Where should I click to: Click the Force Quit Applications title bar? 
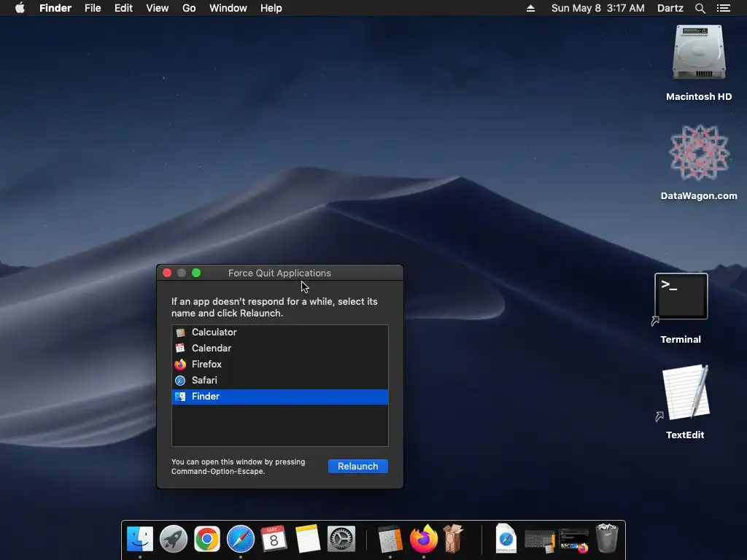(279, 273)
